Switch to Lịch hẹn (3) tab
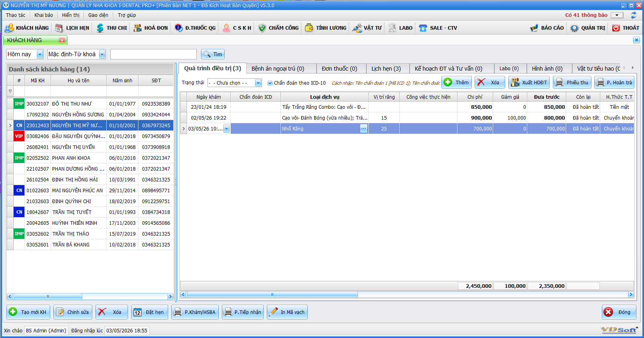The height and width of the screenshot is (338, 644). point(388,69)
